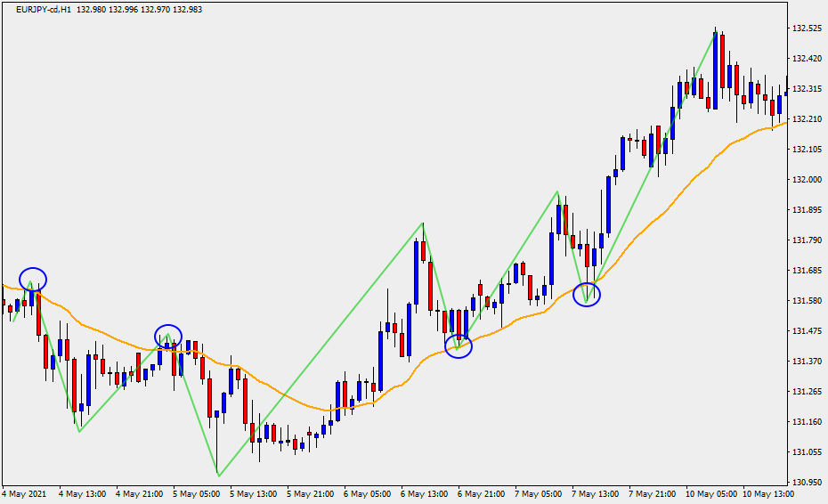
Task: Click the 131.475 price axis label
Action: click(x=807, y=331)
